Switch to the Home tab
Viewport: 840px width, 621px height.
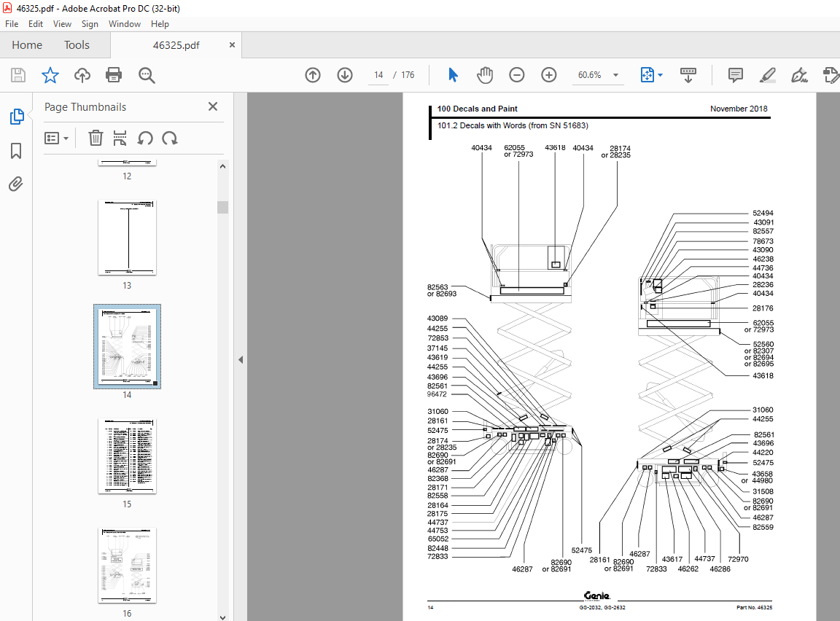coord(27,45)
